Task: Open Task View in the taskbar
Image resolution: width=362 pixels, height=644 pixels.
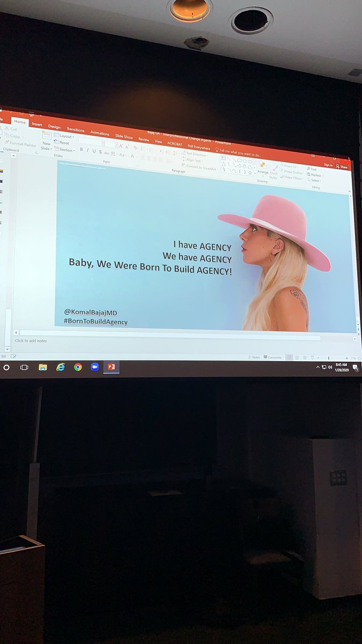Action: (24, 368)
